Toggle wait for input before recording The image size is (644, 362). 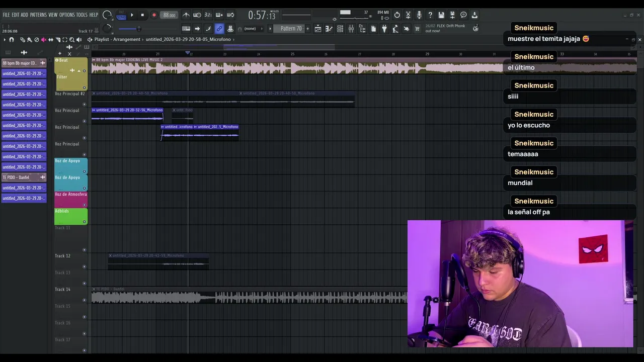pos(197,15)
